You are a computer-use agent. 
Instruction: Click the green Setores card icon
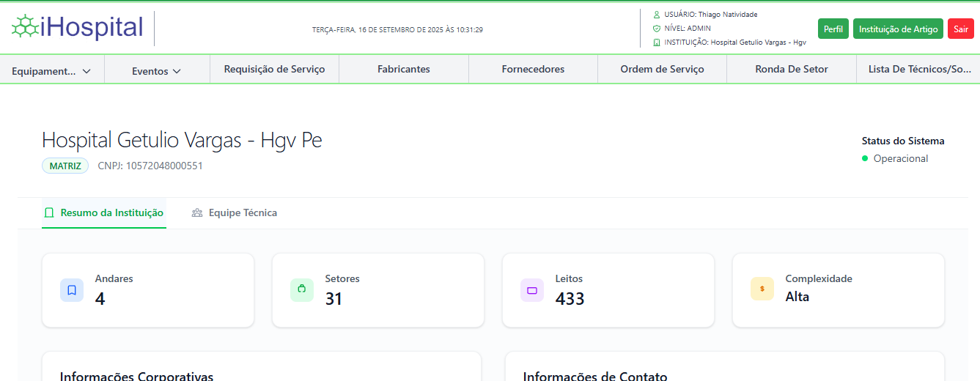click(x=302, y=290)
